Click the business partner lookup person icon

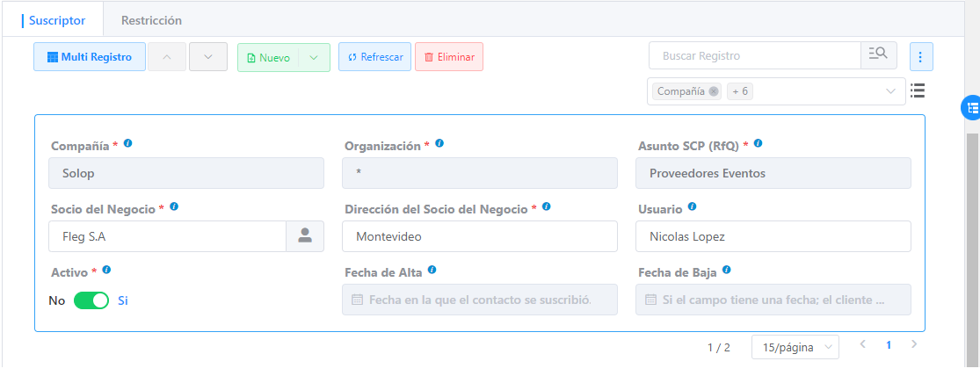(305, 235)
